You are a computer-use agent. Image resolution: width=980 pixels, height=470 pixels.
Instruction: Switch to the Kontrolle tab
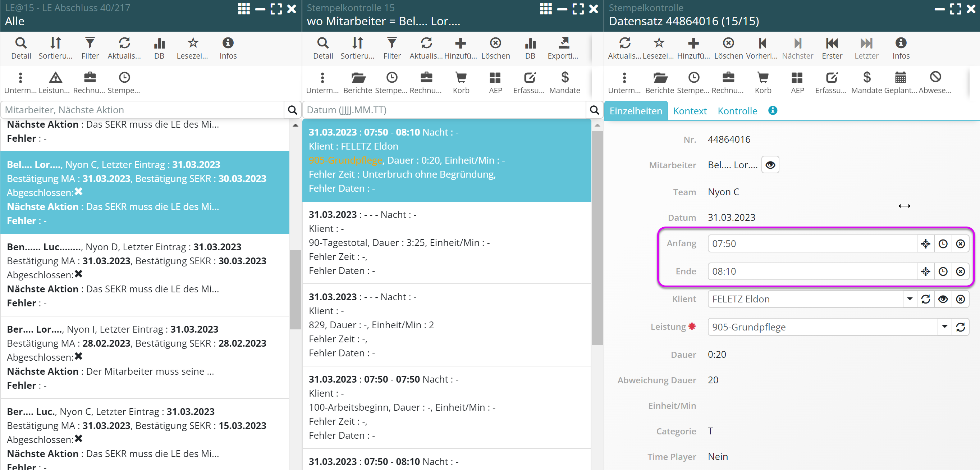point(737,111)
